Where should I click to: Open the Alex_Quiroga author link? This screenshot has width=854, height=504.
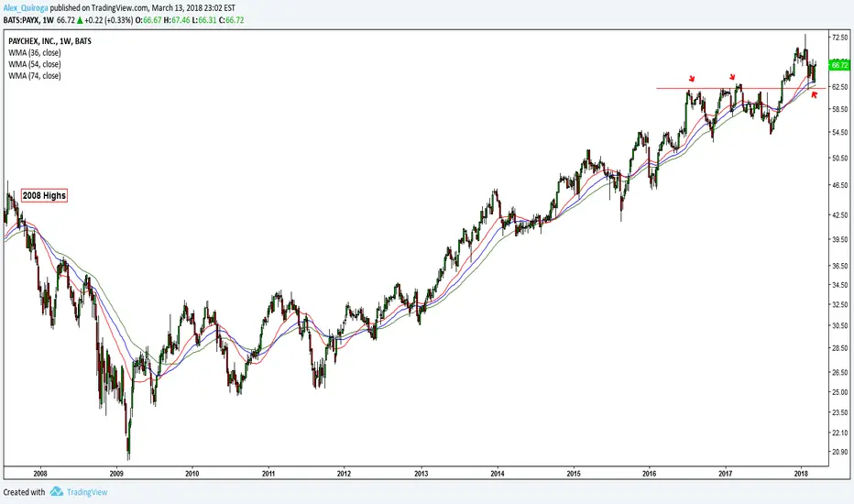point(26,8)
